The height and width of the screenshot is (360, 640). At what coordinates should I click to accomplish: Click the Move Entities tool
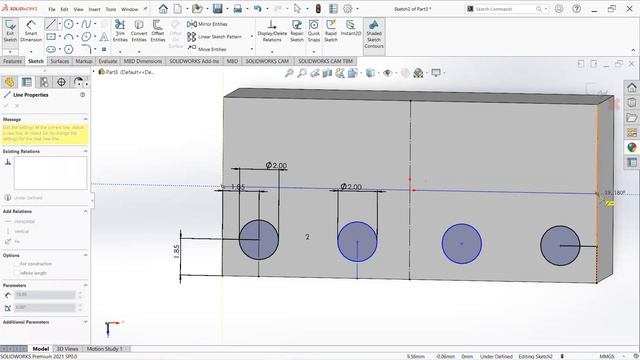[207, 49]
